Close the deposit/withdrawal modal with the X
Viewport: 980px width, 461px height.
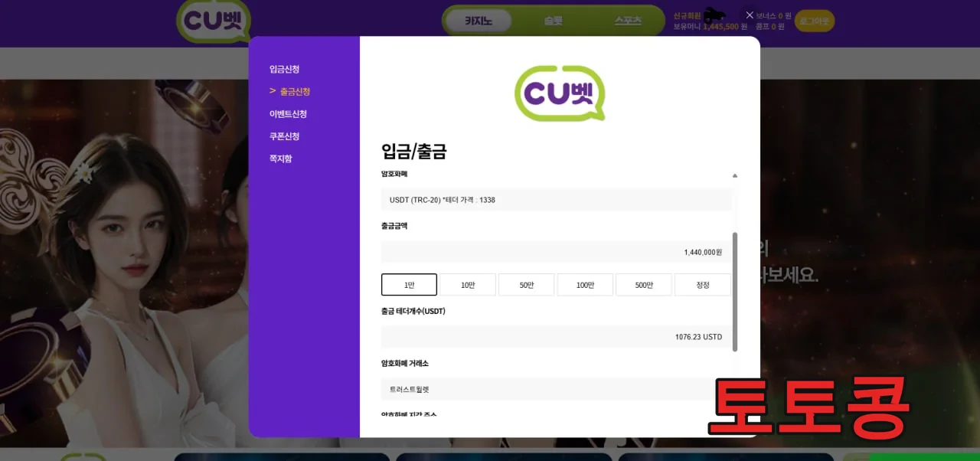point(750,15)
